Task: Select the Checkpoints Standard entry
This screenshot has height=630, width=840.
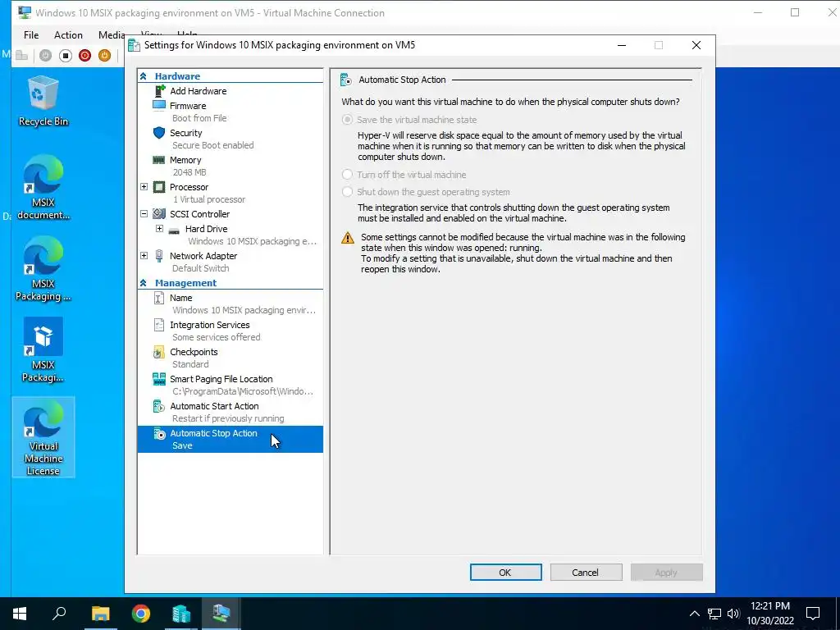Action: [x=231, y=358]
